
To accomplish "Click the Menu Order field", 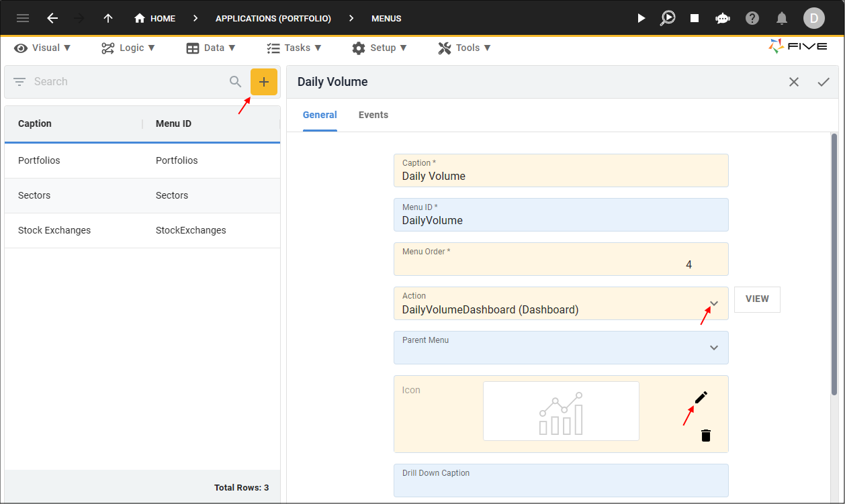I will (x=561, y=259).
